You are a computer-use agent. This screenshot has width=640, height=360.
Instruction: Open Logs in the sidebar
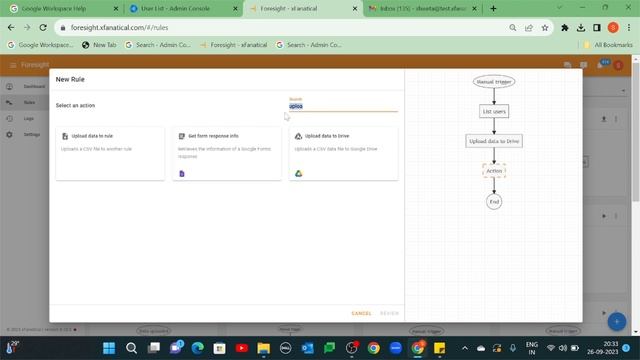tap(24, 118)
